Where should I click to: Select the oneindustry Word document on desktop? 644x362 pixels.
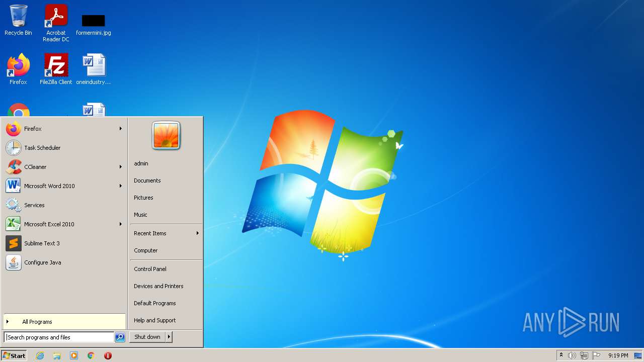[94, 69]
